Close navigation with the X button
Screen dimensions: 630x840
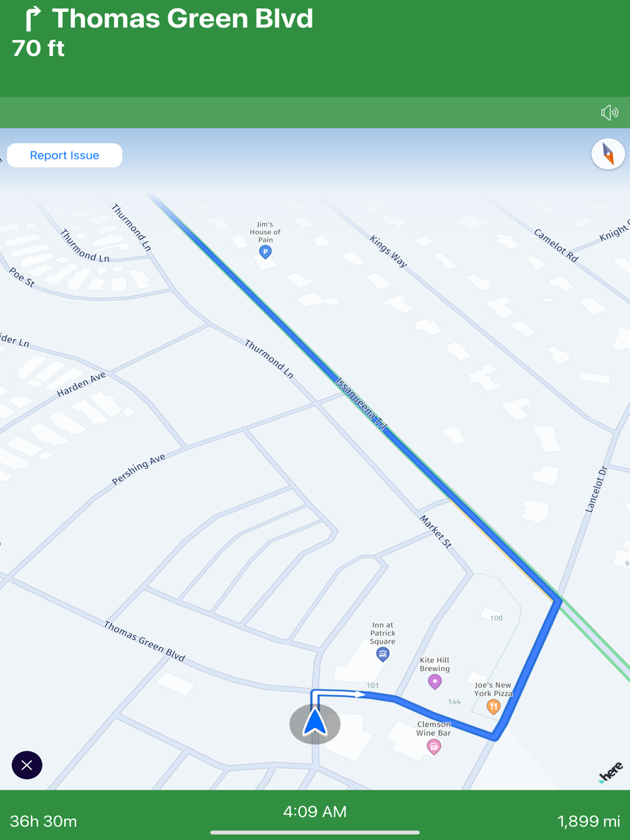coord(26,765)
